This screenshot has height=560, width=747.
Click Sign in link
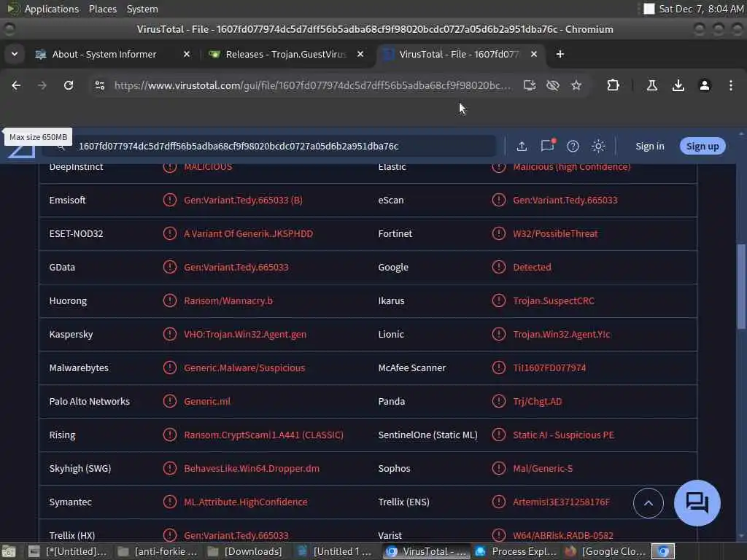click(649, 146)
